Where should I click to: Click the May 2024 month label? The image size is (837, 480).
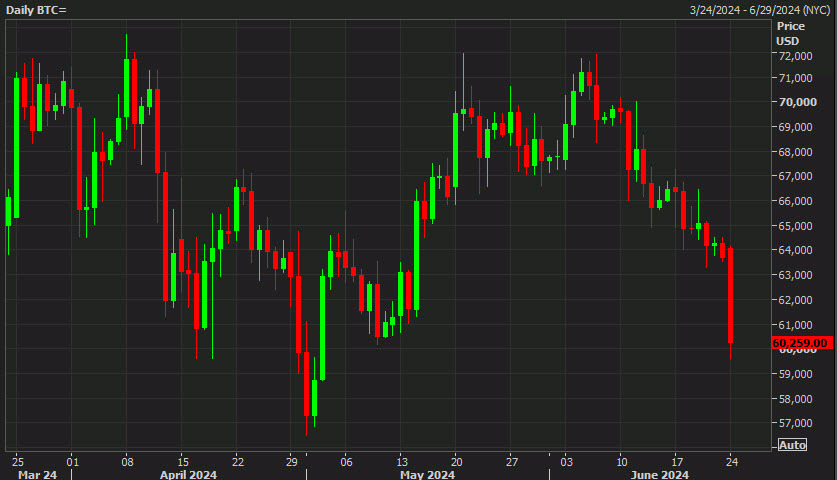(x=427, y=474)
